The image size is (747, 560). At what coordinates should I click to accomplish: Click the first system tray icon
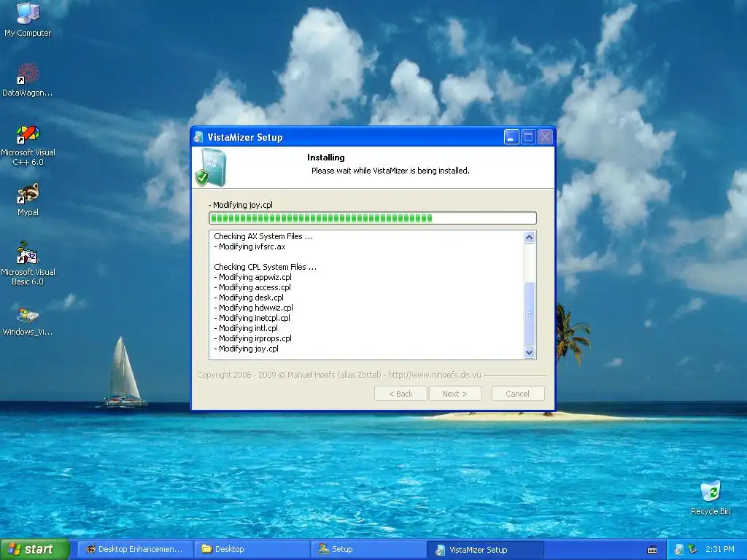678,550
